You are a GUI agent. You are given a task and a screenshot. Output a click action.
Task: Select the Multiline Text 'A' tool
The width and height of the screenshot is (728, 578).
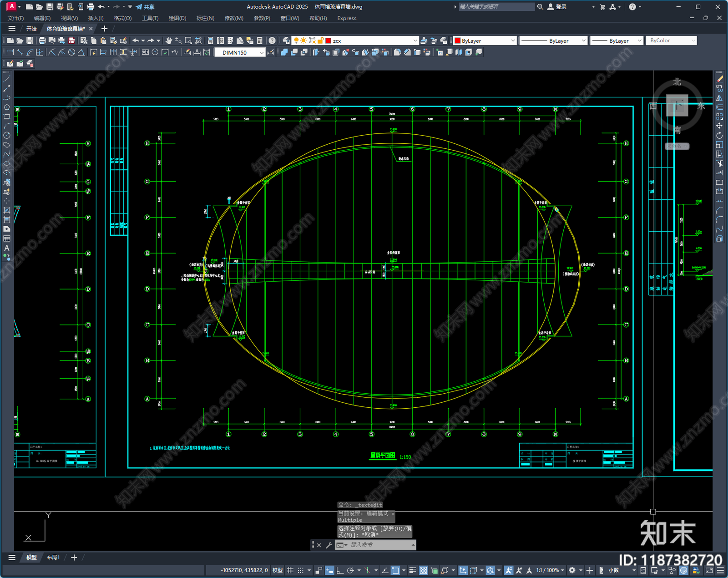click(7, 248)
